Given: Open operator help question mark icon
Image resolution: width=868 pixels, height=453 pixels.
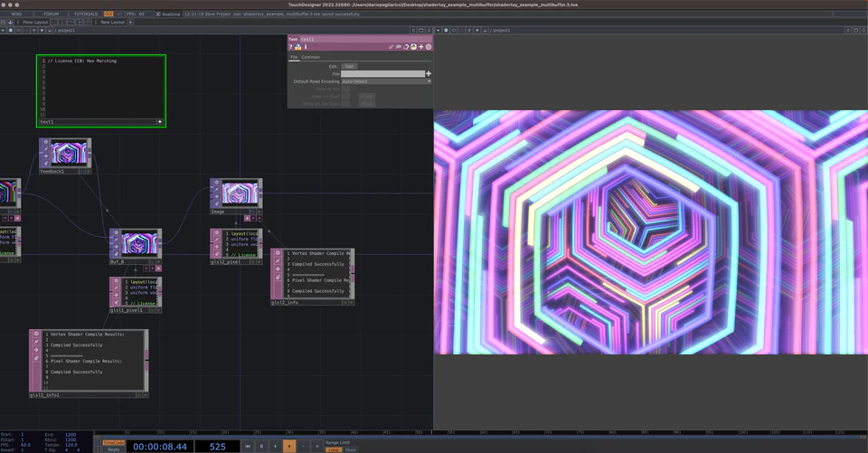Looking at the screenshot, I should [x=290, y=47].
